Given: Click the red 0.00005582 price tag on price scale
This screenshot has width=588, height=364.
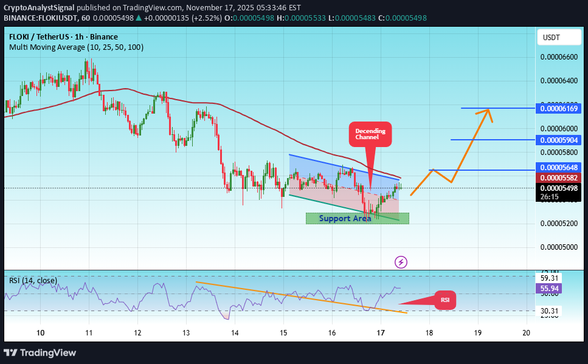Looking at the screenshot, I should pos(559,177).
